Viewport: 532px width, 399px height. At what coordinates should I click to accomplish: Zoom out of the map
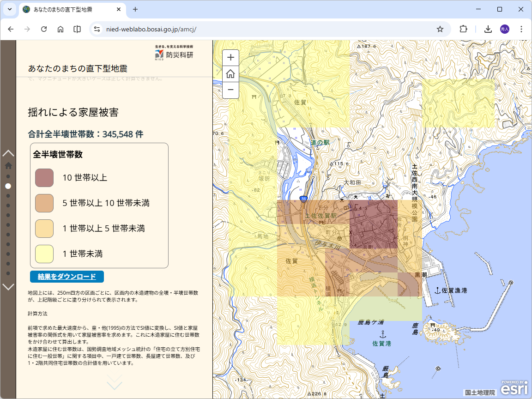[230, 90]
